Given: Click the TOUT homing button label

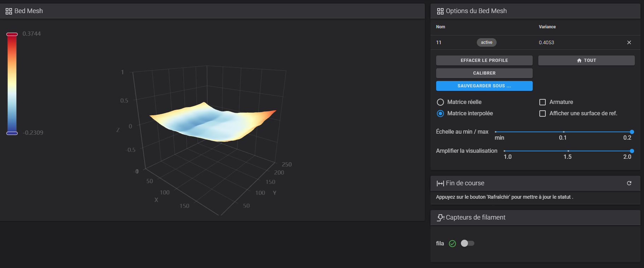Looking at the screenshot, I should pyautogui.click(x=590, y=60).
